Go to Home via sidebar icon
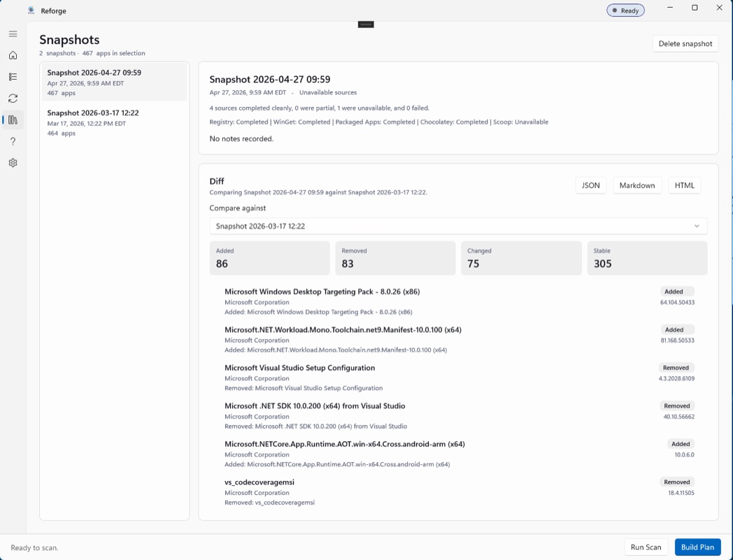The height and width of the screenshot is (560, 733). tap(13, 55)
